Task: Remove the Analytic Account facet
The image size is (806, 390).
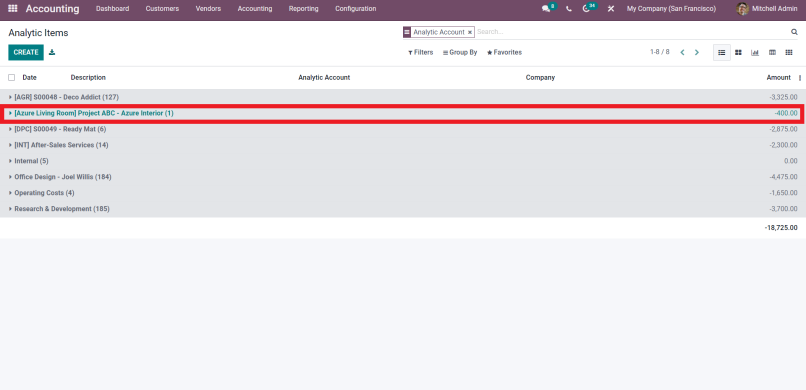Action: pos(469,32)
